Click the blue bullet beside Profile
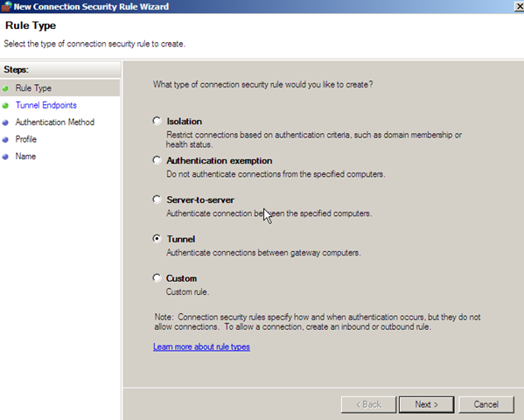This screenshot has height=420, width=524. pyautogui.click(x=5, y=140)
